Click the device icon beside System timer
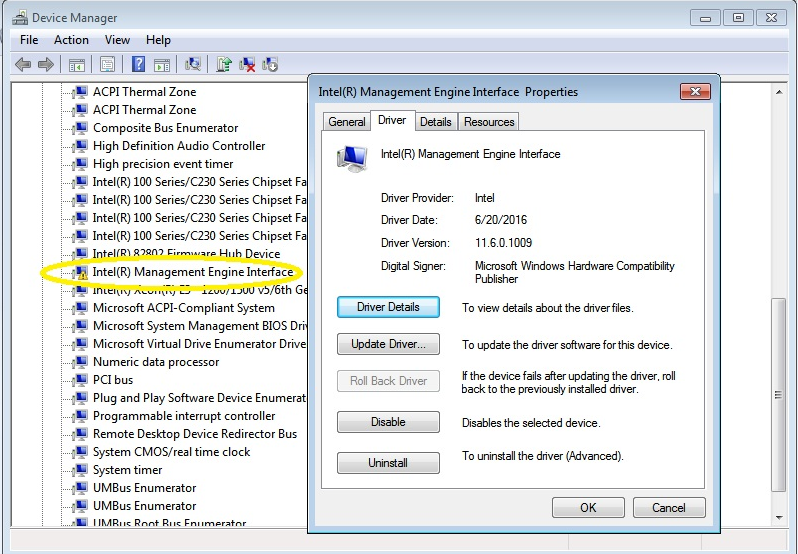 (x=79, y=470)
